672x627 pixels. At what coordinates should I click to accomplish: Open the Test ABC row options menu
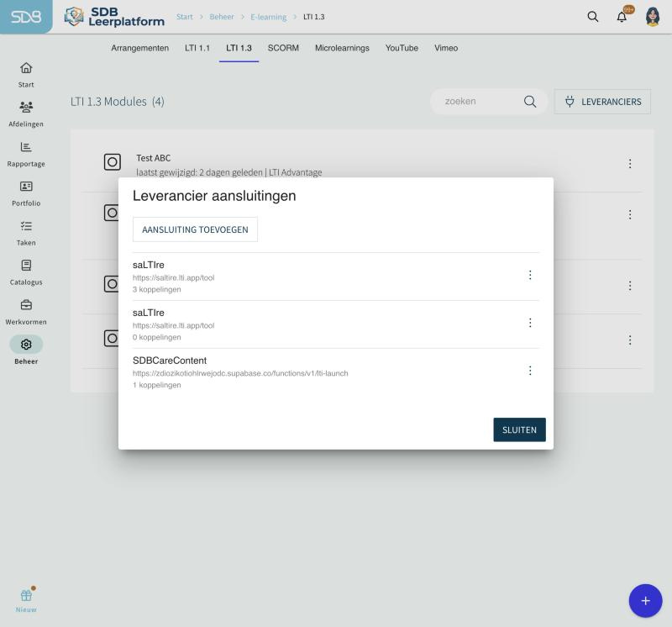tap(630, 163)
